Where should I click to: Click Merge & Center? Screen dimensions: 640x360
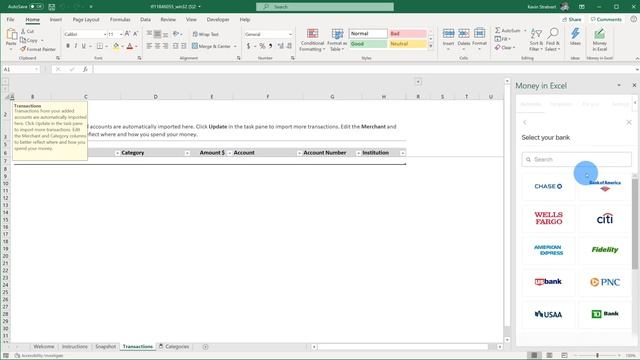211,46
